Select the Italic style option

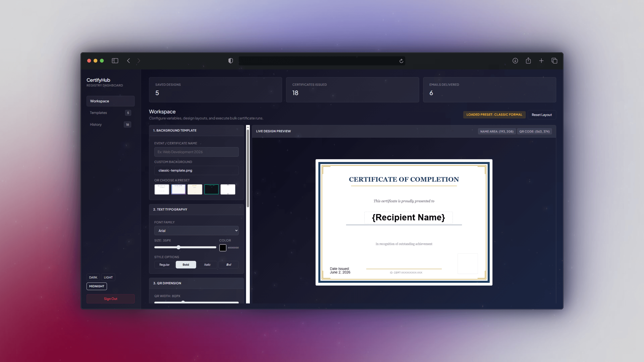tap(207, 265)
